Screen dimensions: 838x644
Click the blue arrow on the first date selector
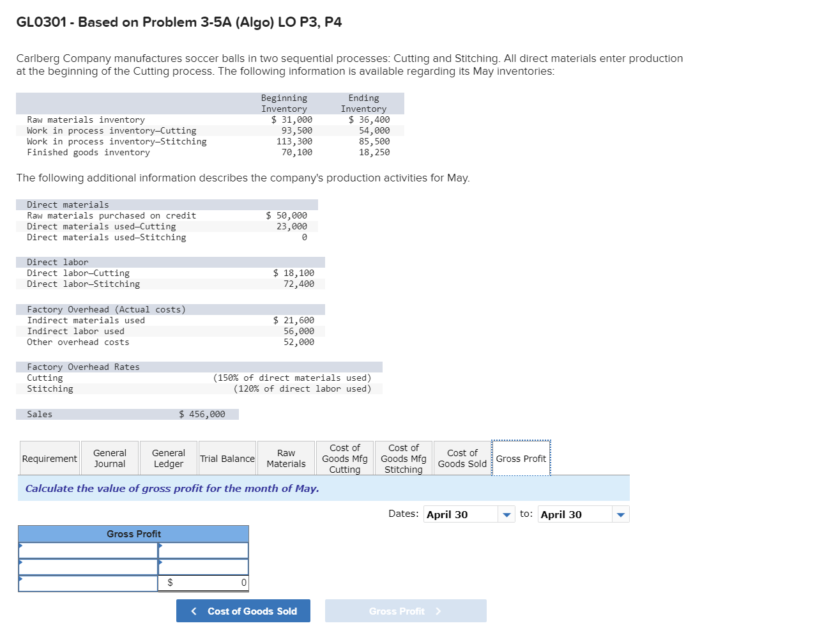[x=507, y=514]
